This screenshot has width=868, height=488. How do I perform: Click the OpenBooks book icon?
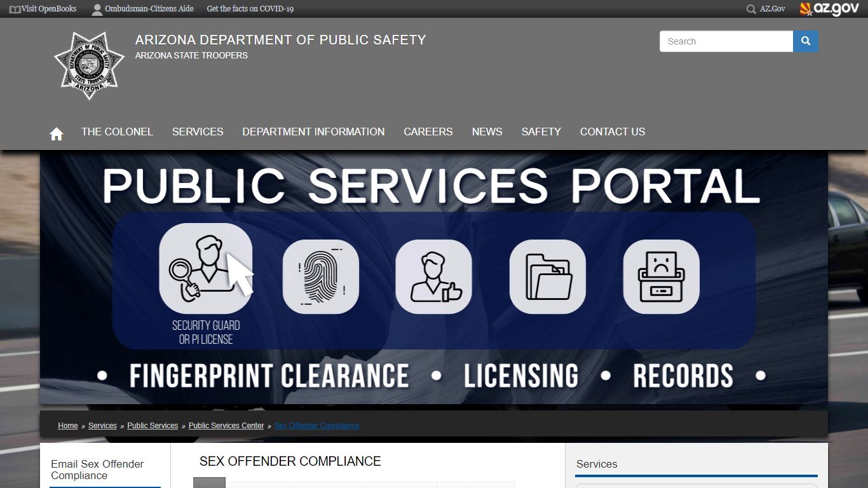coord(15,9)
